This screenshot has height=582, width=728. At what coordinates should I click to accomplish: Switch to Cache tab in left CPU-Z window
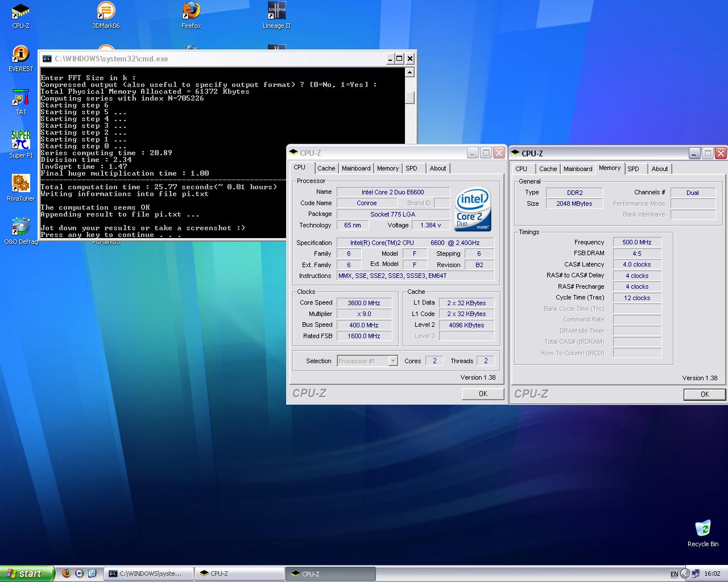326,168
